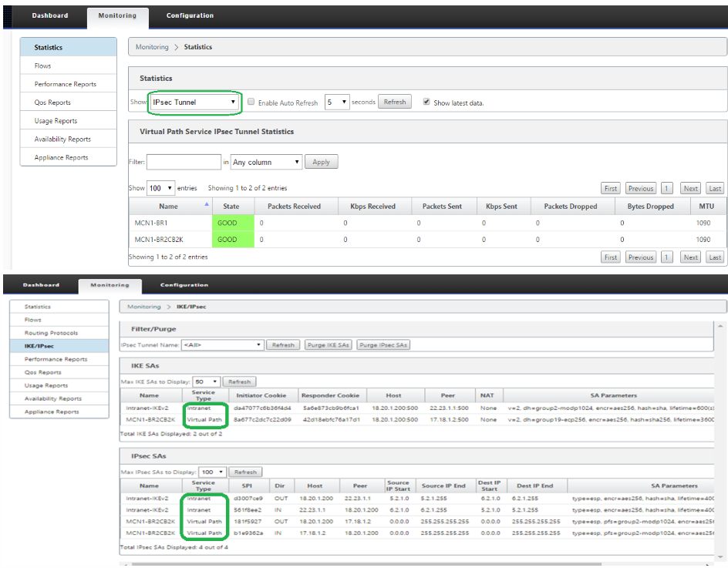
Task: Sort table by the Name column arrow
Action: coord(206,205)
